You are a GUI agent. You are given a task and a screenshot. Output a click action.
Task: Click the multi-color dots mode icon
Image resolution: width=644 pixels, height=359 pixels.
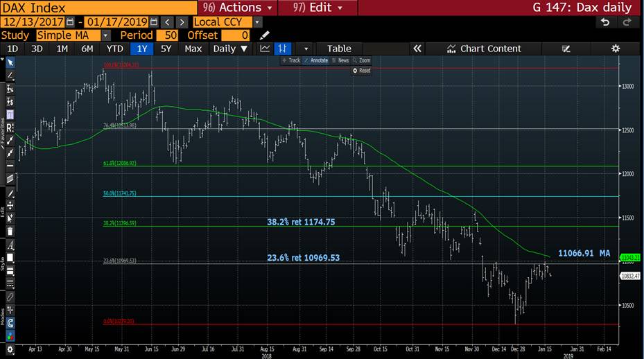tap(10, 336)
